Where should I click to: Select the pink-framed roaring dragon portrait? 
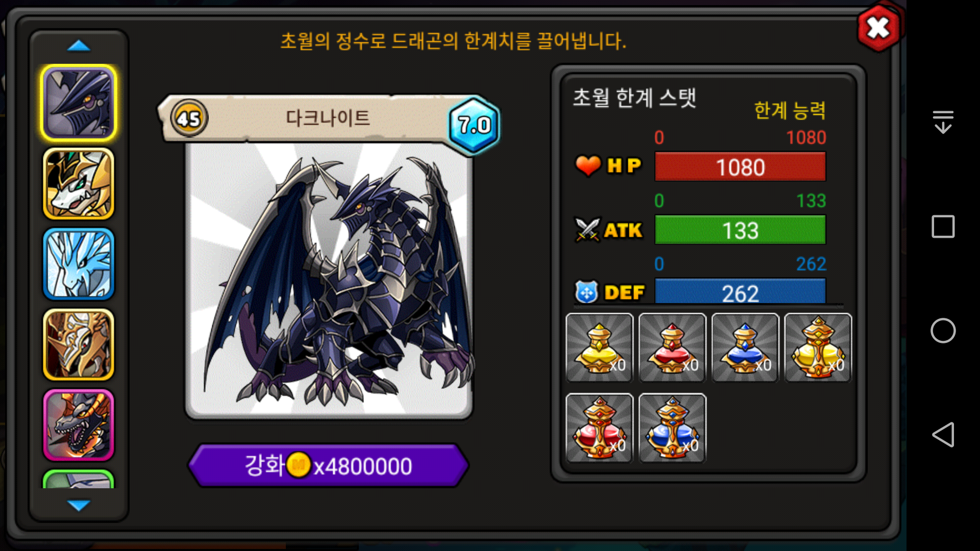[79, 425]
